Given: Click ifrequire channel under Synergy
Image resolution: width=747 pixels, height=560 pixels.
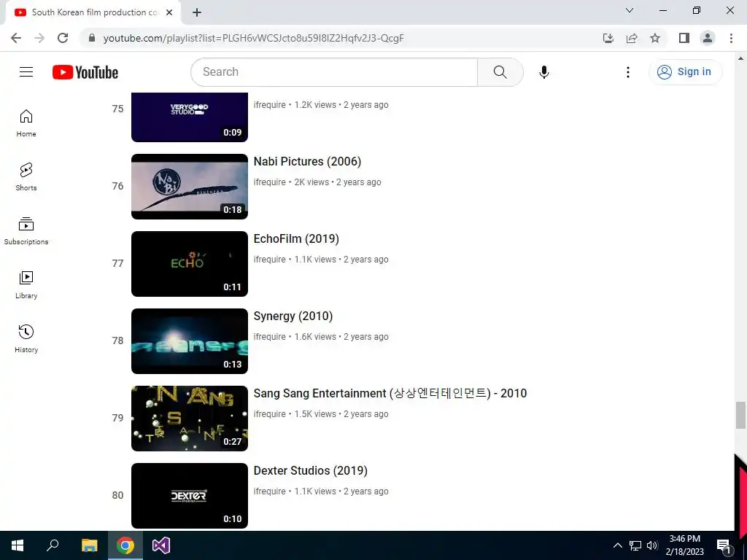Looking at the screenshot, I should 270,337.
